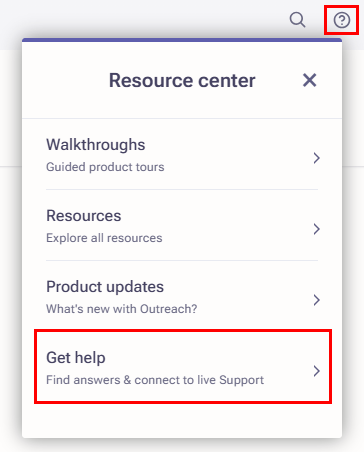Expand Product updates using its chevron arrow
364x452 pixels.
tap(316, 300)
